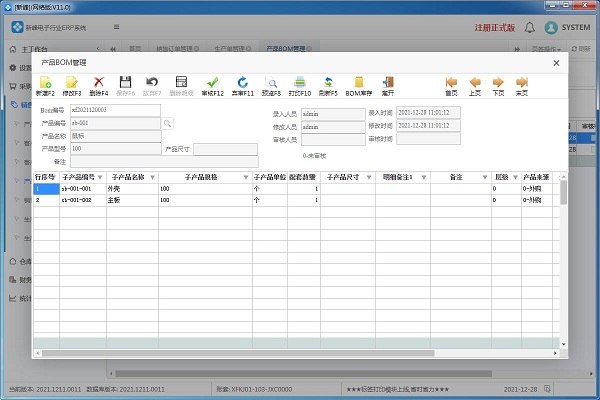Click the 弃审F11 (Unapprove) icon
The image size is (600, 400).
(x=242, y=85)
